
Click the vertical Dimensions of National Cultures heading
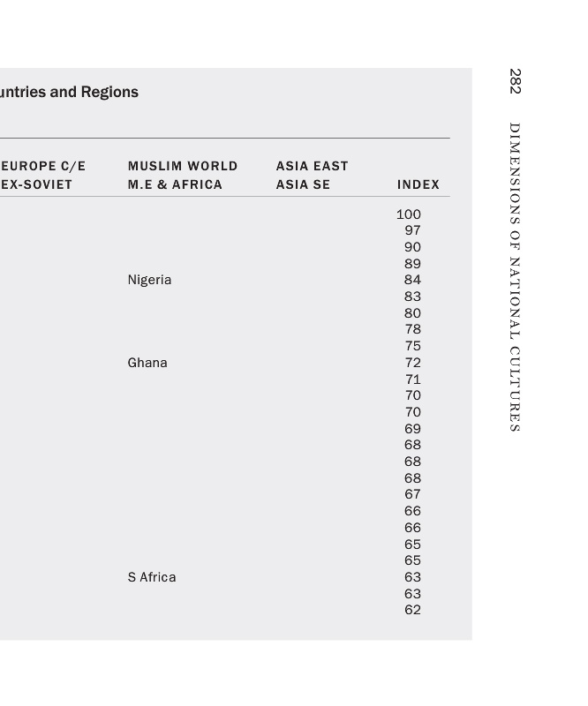tap(516, 277)
